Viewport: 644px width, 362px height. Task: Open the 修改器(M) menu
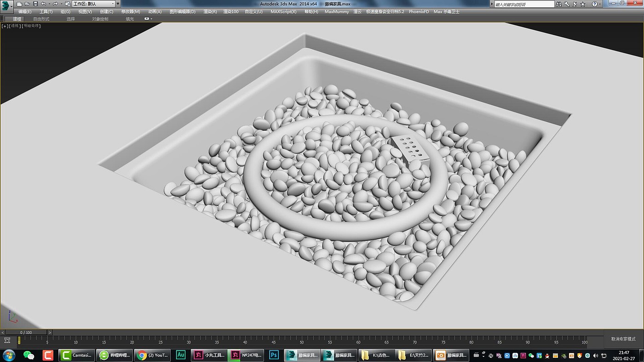point(131,11)
